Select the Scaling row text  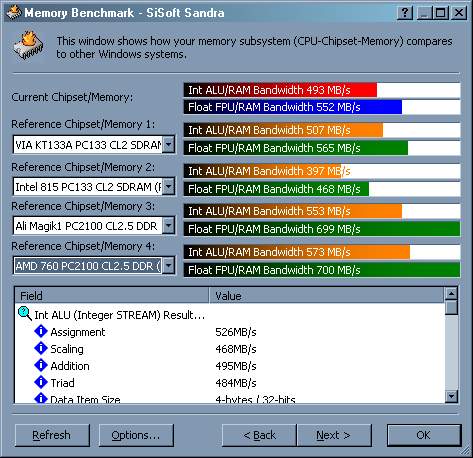click(x=67, y=349)
